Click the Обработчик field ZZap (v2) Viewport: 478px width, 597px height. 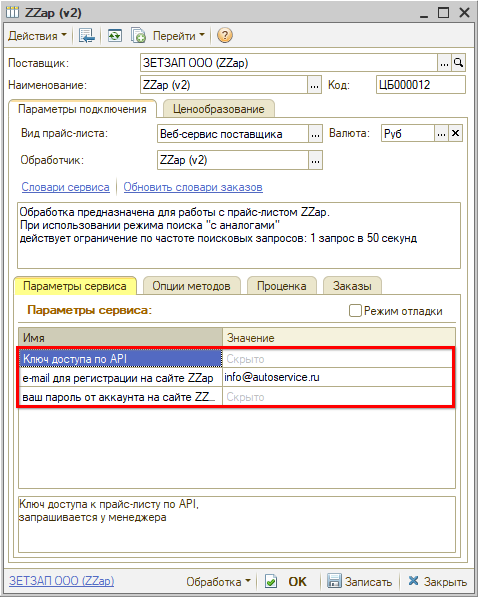pyautogui.click(x=232, y=160)
